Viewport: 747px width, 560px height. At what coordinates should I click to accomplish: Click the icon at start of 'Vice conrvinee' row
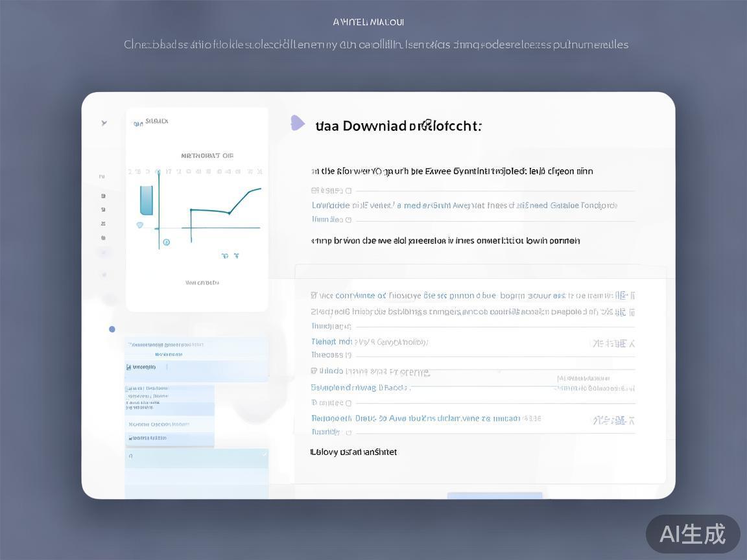(x=314, y=296)
